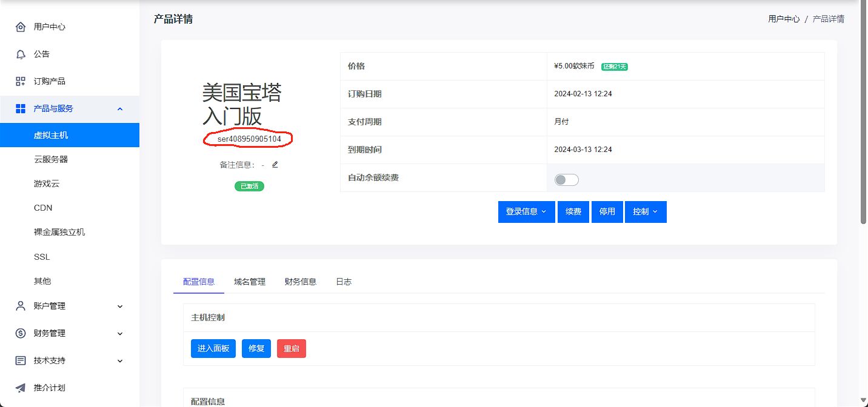
Task: Select the 订购产品 icon
Action: pyautogui.click(x=22, y=81)
